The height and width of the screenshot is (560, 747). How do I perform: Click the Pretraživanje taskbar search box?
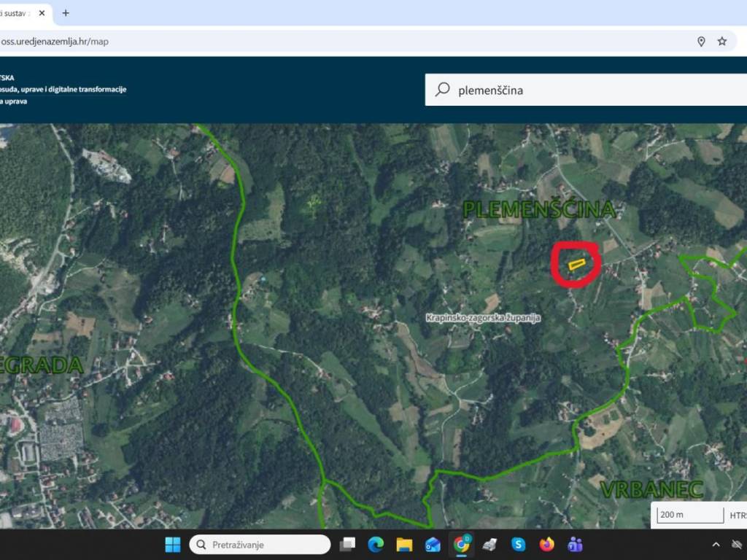point(260,545)
